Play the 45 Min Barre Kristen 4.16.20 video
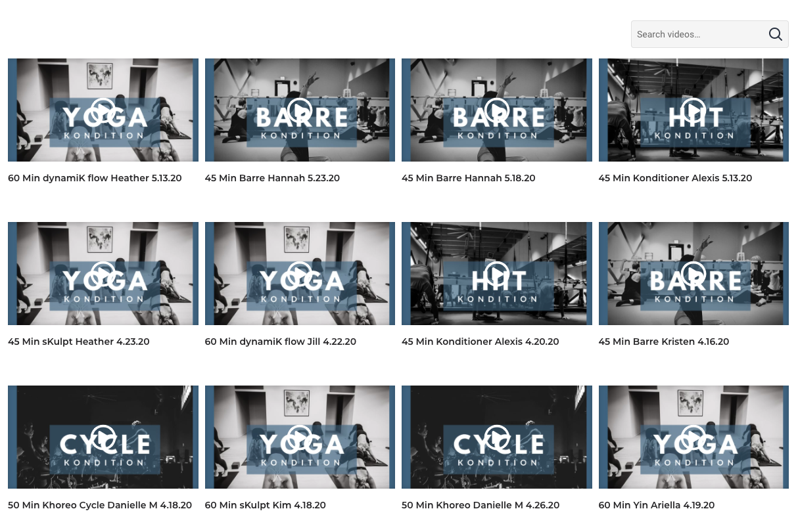This screenshot has width=798, height=532. pyautogui.click(x=693, y=273)
